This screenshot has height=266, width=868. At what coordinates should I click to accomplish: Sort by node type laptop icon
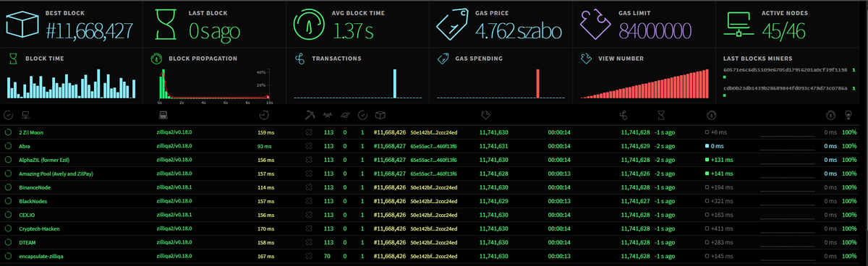pyautogui.click(x=163, y=114)
